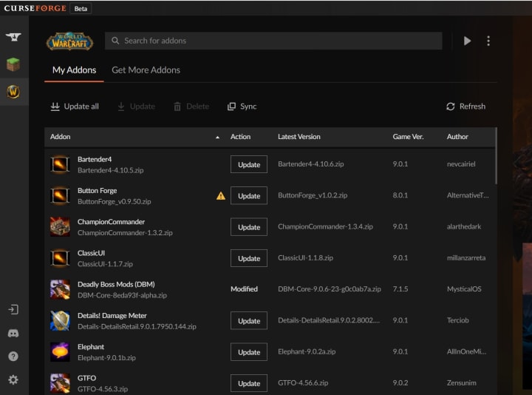This screenshot has height=395, width=532.
Task: Select the Minecraft grass block icon
Action: click(13, 64)
